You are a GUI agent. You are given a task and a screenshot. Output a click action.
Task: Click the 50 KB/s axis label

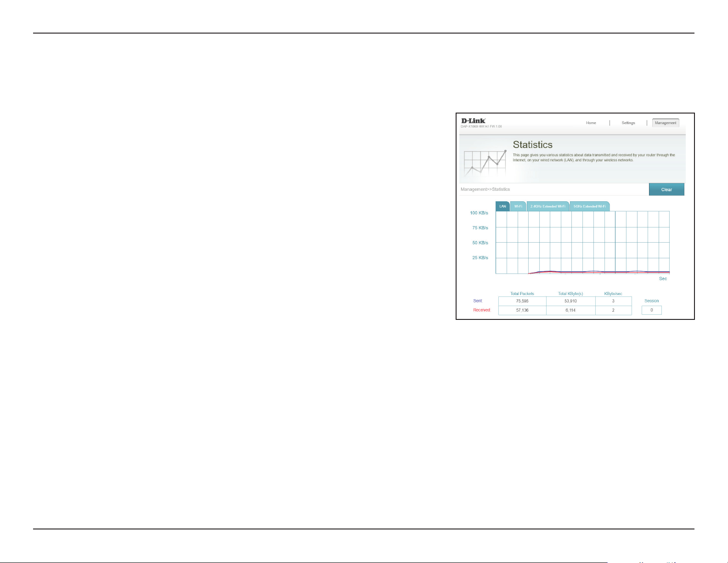tap(480, 243)
